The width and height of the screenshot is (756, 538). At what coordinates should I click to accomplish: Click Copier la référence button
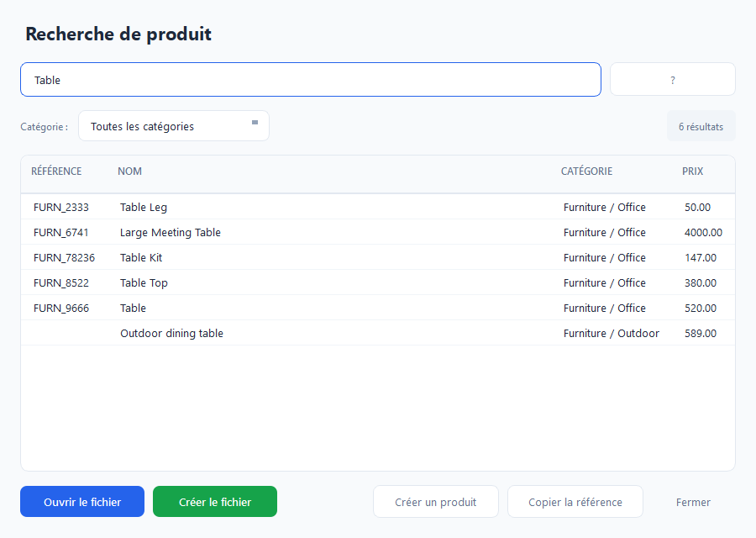[x=575, y=502]
